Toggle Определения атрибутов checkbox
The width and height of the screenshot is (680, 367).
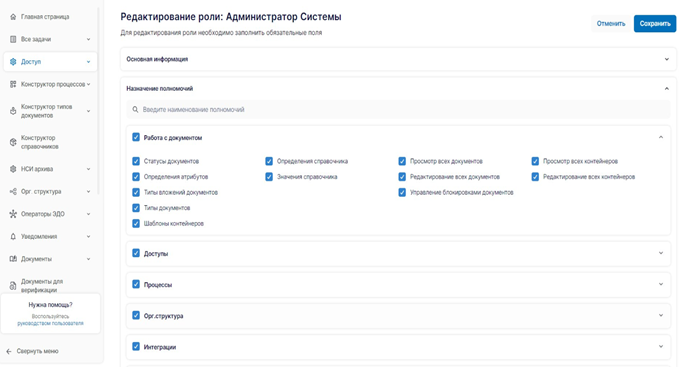click(x=136, y=177)
